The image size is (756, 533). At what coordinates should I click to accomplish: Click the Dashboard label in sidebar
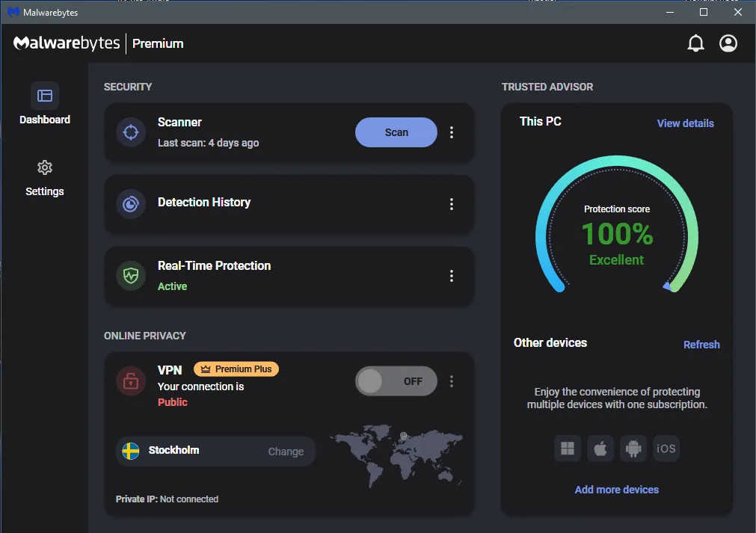45,120
